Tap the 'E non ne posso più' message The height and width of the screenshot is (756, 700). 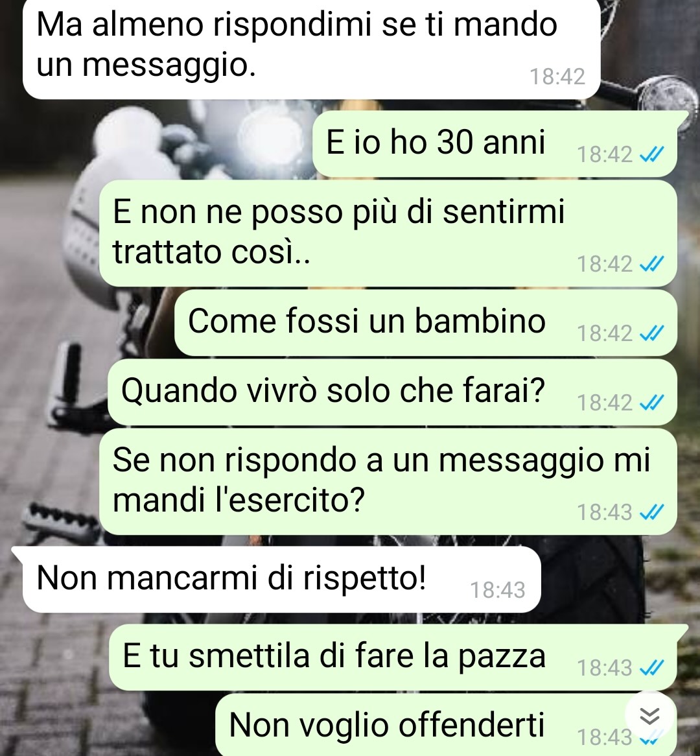point(388,233)
